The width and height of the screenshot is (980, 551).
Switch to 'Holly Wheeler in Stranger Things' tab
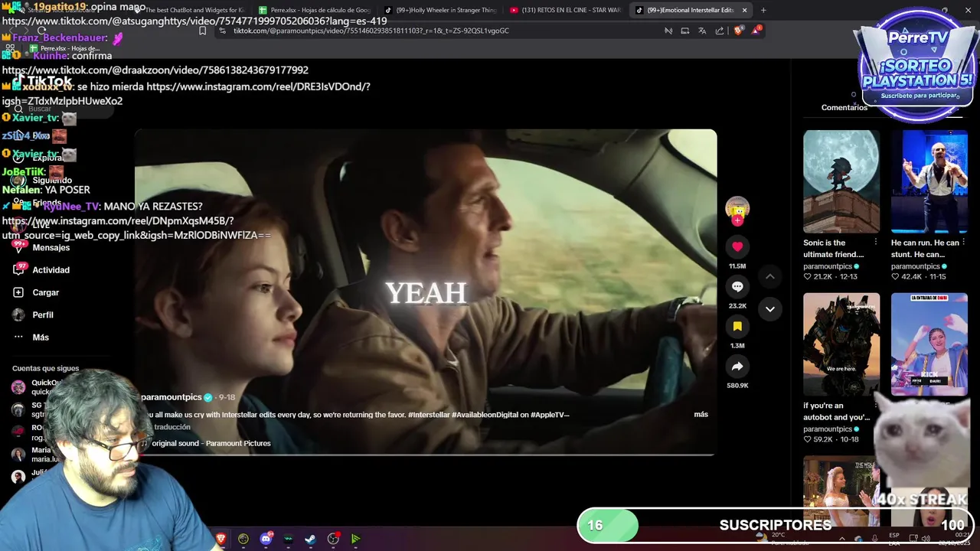point(440,10)
